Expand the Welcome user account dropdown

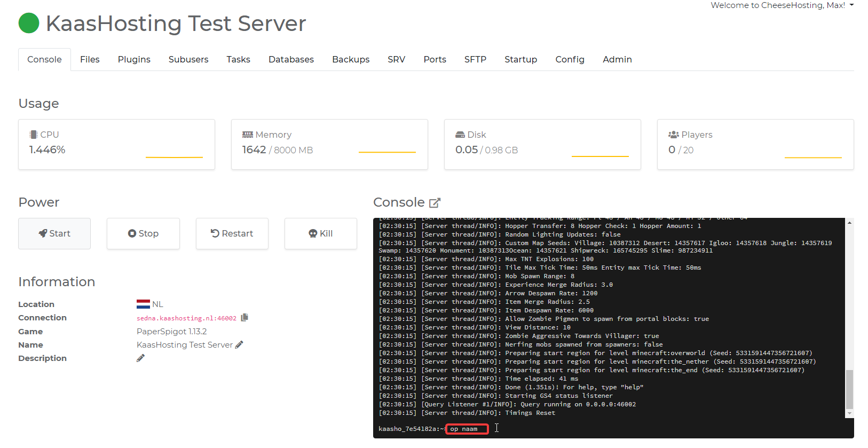(851, 5)
